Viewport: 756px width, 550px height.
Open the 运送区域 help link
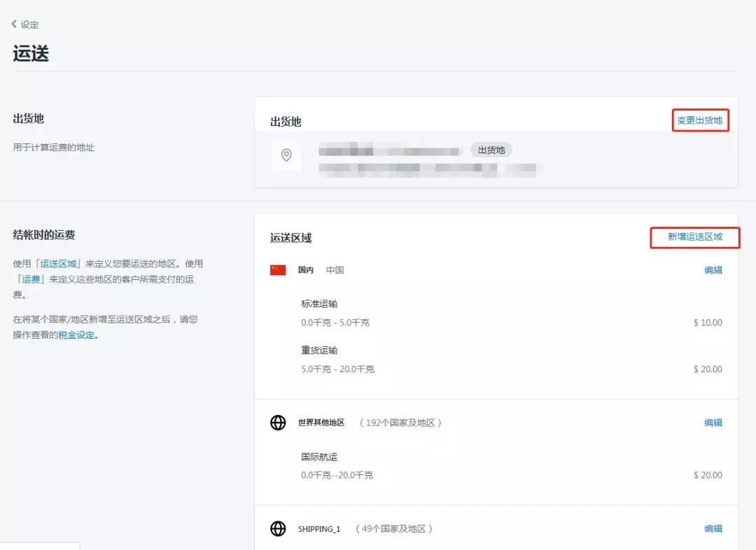[59, 264]
